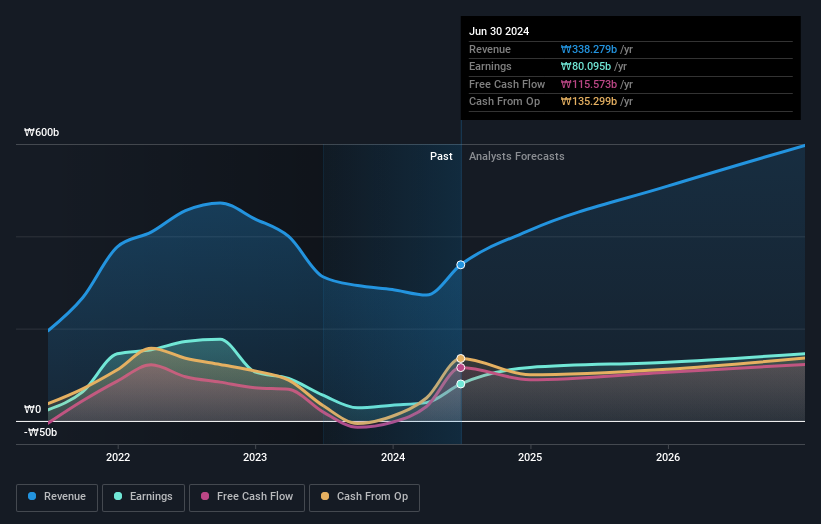821x524 pixels.
Task: Toggle the Revenue legend button
Action: [57, 497]
